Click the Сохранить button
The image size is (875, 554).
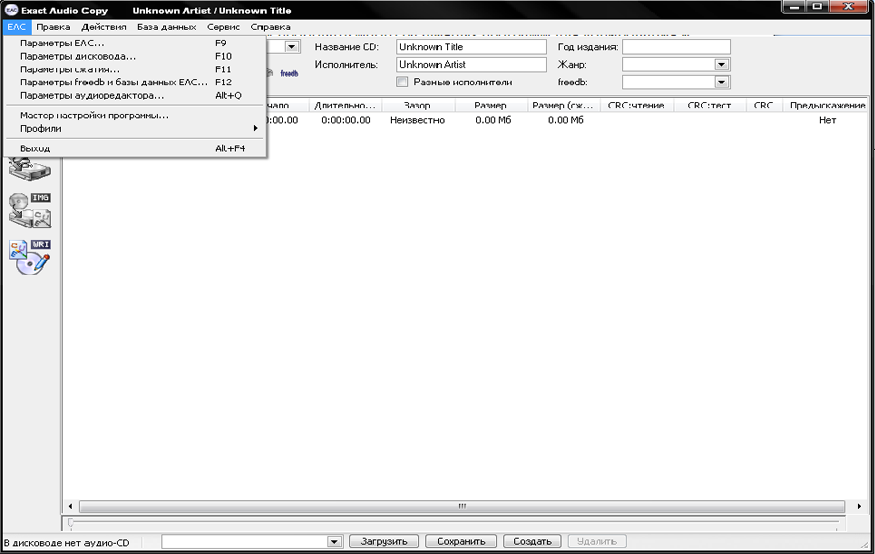461,542
